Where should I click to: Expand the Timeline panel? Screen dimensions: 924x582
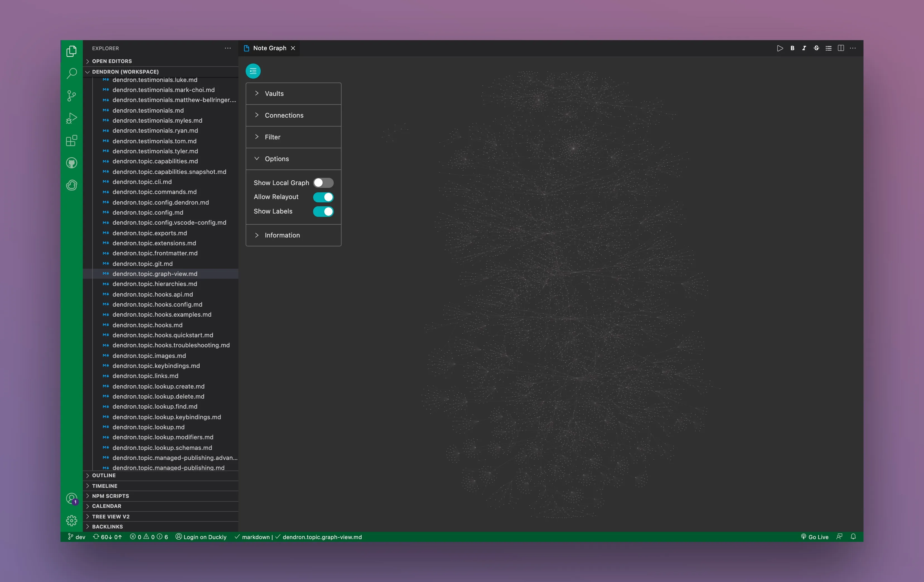(x=160, y=486)
